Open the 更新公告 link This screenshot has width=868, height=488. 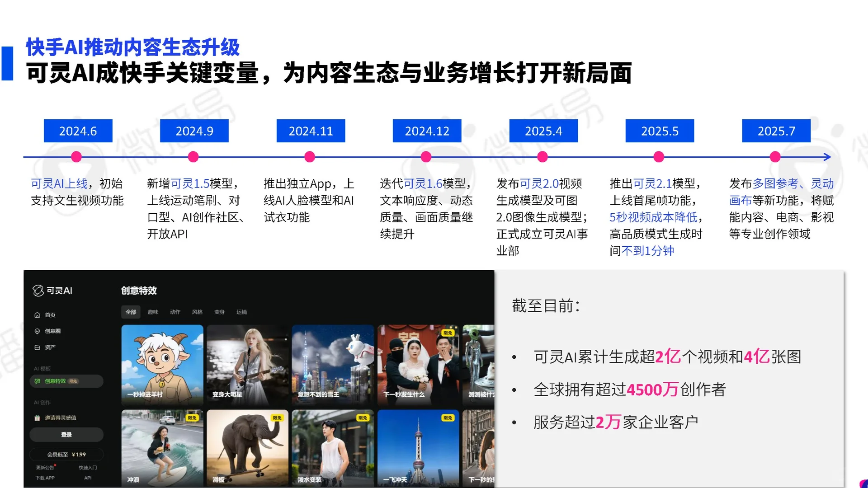pyautogui.click(x=45, y=468)
